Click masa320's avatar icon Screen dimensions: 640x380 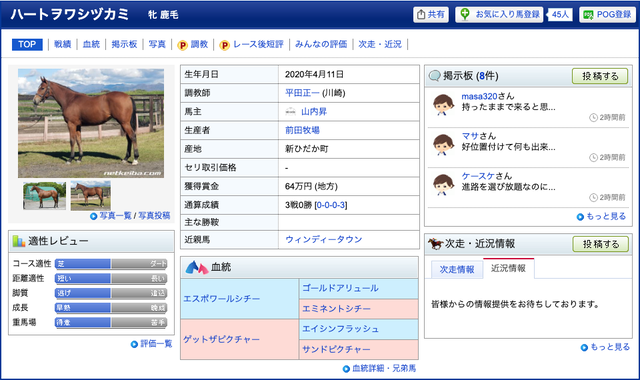point(443,105)
